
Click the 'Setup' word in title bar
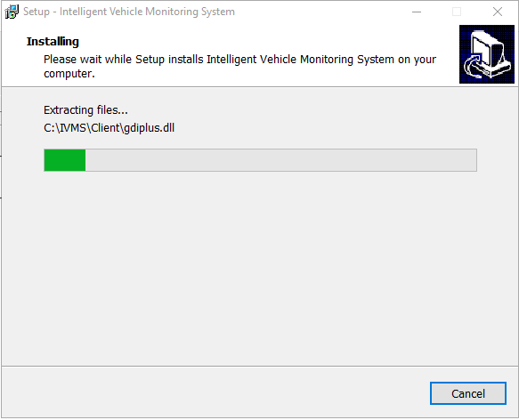click(36, 12)
